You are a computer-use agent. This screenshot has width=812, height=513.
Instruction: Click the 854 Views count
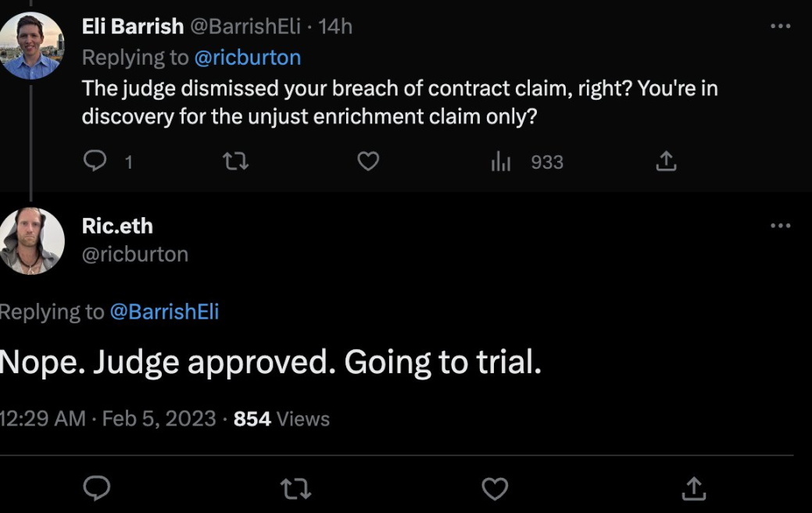point(281,419)
